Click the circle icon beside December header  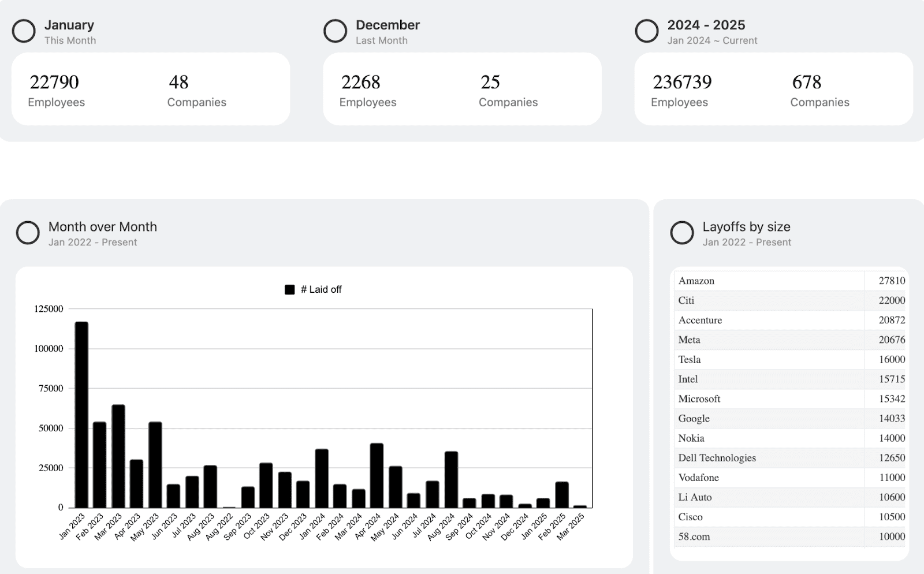[335, 31]
